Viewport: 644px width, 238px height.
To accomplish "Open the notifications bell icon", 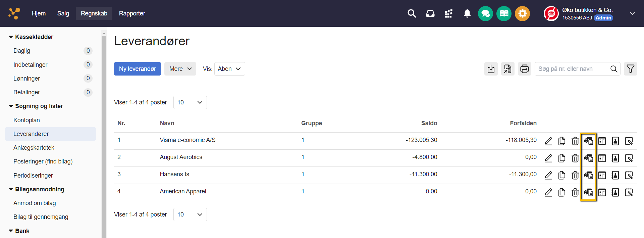I will pos(467,13).
